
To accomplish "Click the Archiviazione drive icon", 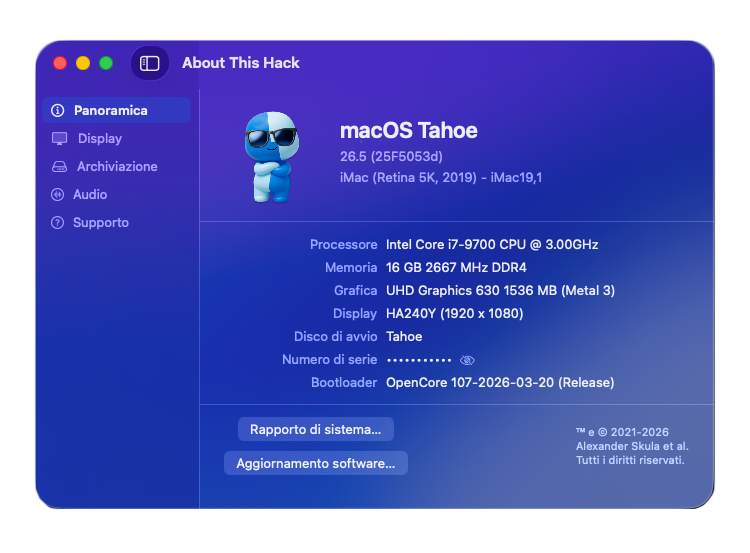I will click(x=59, y=166).
